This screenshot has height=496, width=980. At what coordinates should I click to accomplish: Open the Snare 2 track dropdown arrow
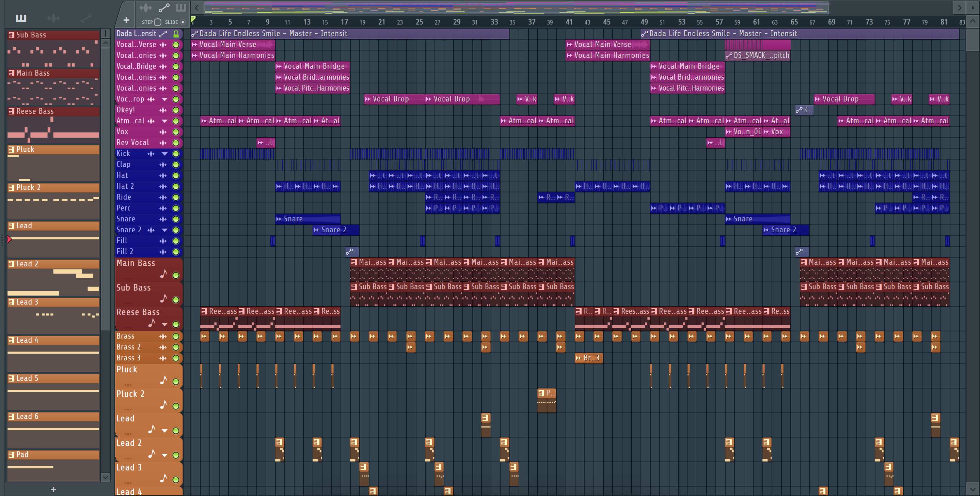(165, 230)
